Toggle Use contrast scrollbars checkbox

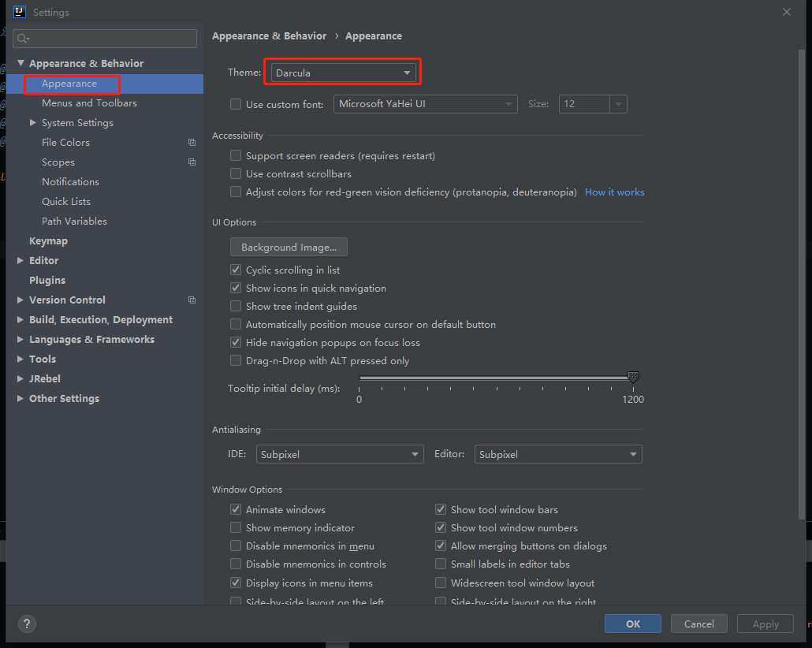236,173
